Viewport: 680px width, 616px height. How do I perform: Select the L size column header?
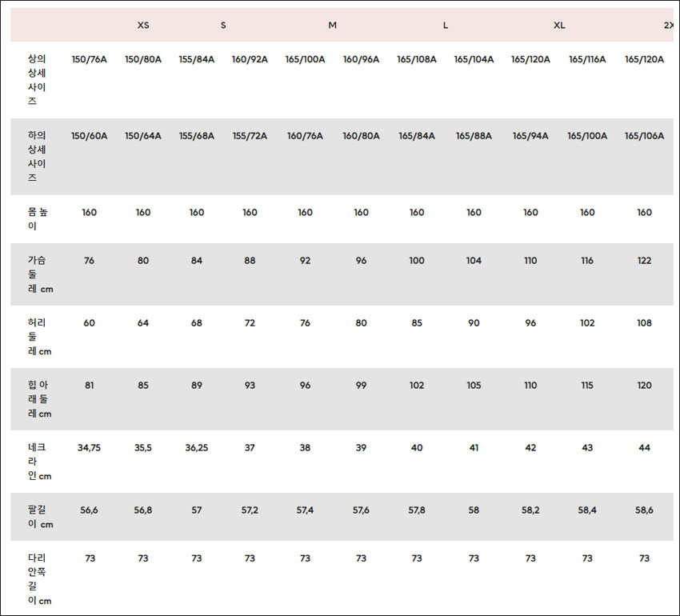click(446, 25)
